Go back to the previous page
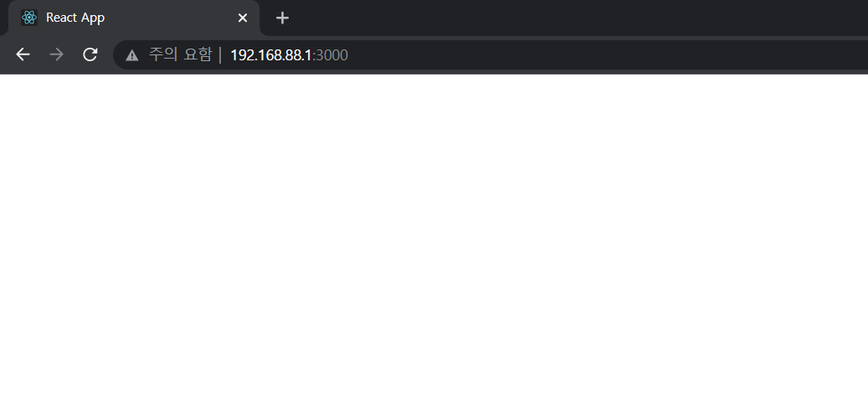 [23, 54]
